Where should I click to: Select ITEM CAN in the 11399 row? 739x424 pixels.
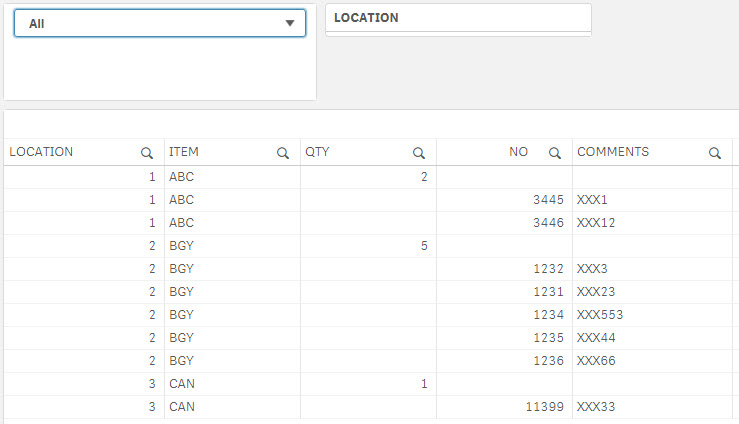click(181, 407)
